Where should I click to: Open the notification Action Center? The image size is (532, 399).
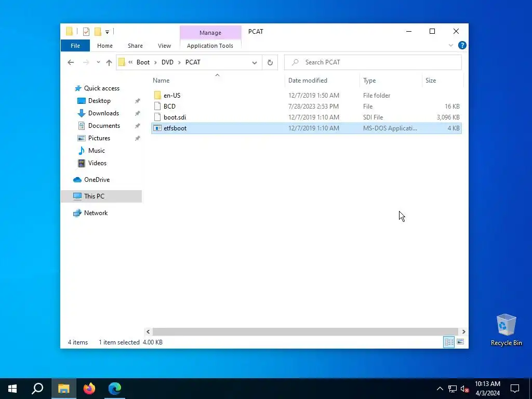[515, 389]
